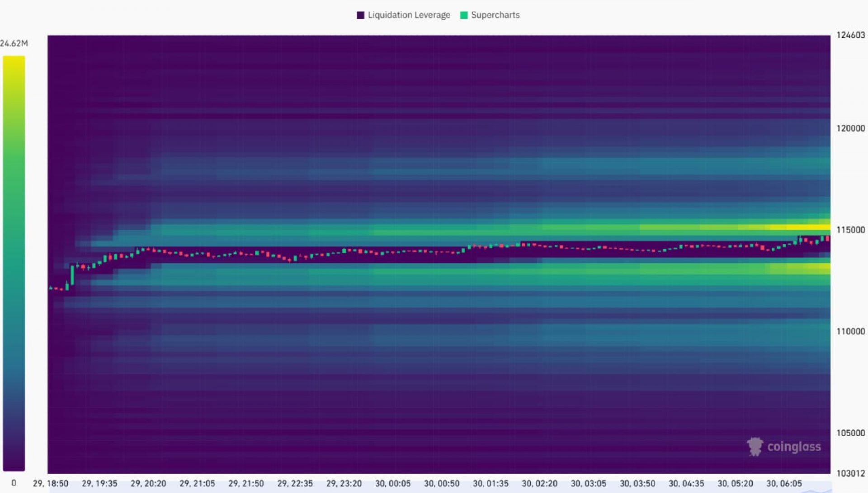
Task: Click the large green candlestick near chart start
Action: pyautogui.click(x=72, y=275)
